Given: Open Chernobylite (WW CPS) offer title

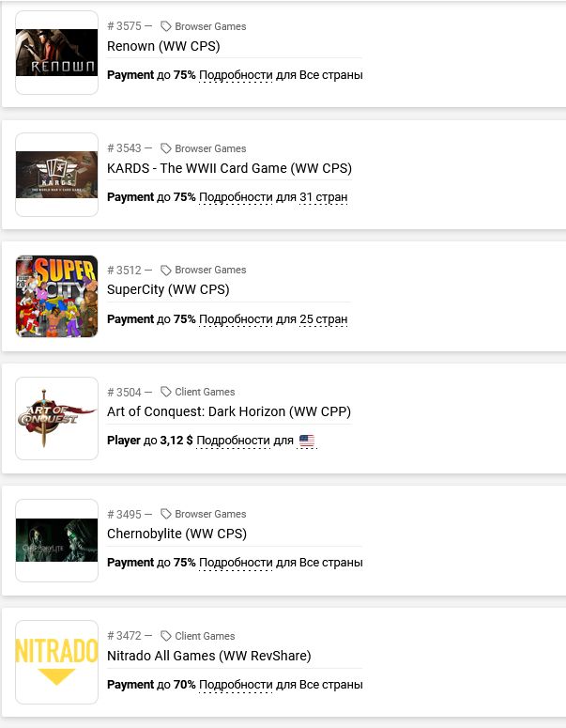Looking at the screenshot, I should point(176,534).
